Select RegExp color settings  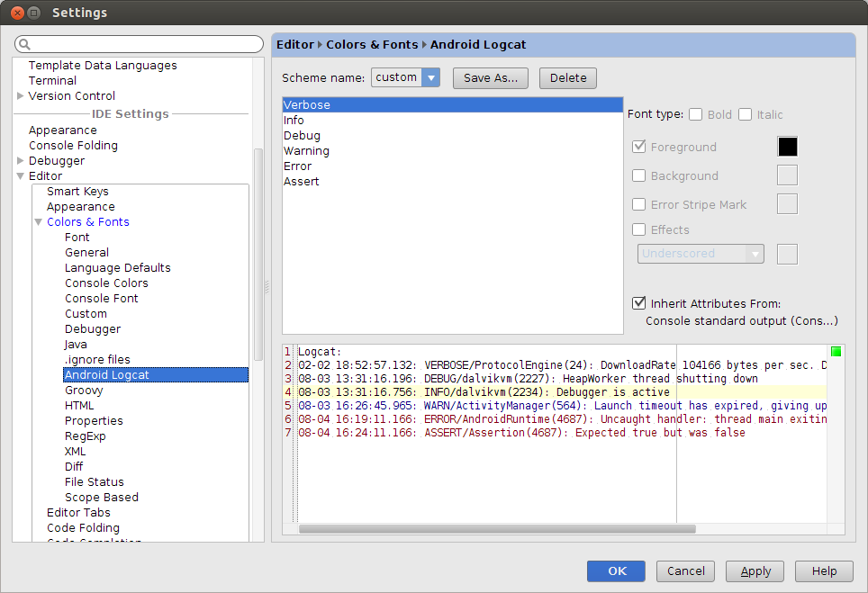[85, 436]
